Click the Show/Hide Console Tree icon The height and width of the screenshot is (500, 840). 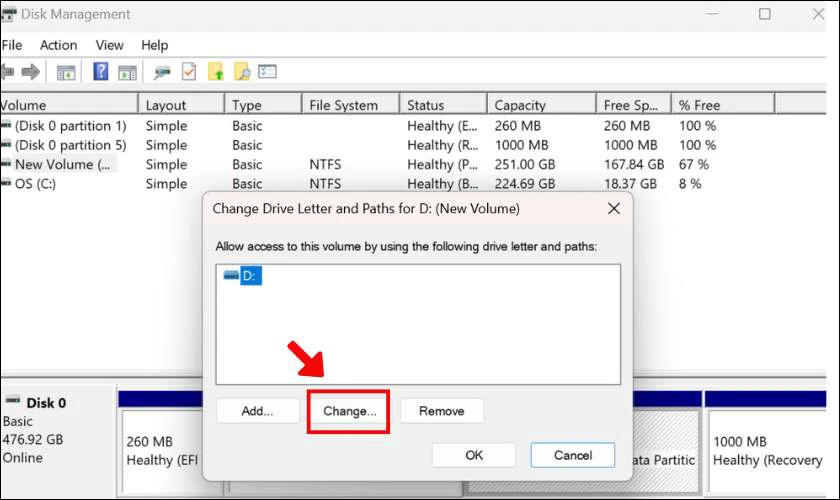(66, 72)
